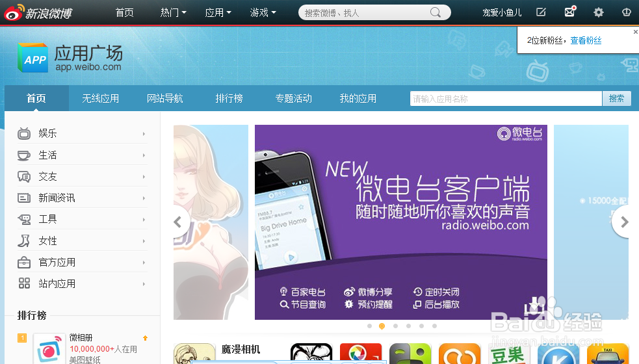639x364 pixels.
Task: Select the third carousel dot
Action: point(395,326)
